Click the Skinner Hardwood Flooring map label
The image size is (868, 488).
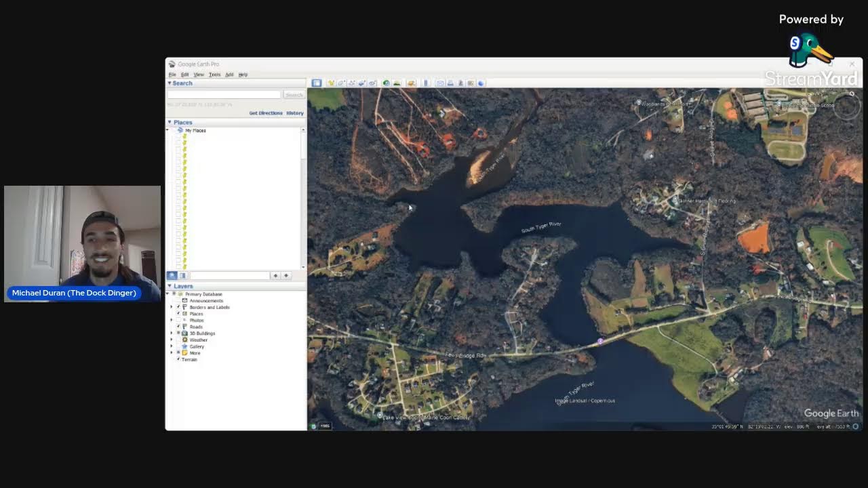705,201
